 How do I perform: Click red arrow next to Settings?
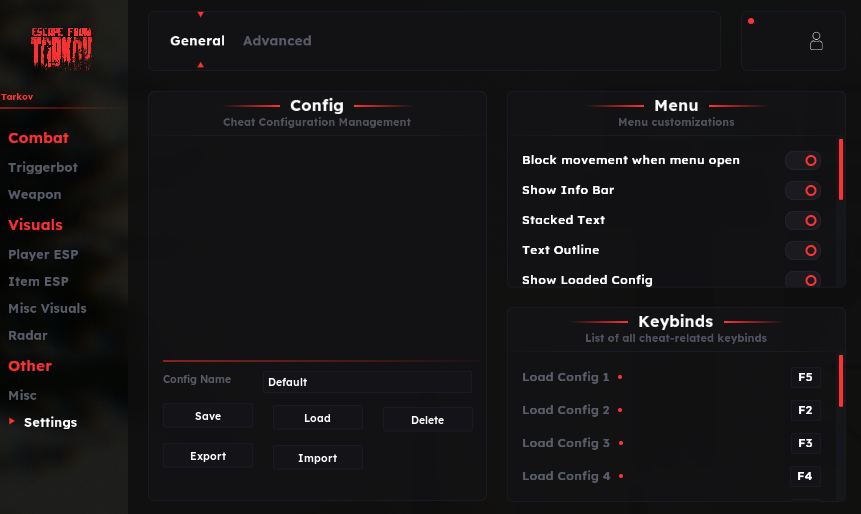(12, 422)
